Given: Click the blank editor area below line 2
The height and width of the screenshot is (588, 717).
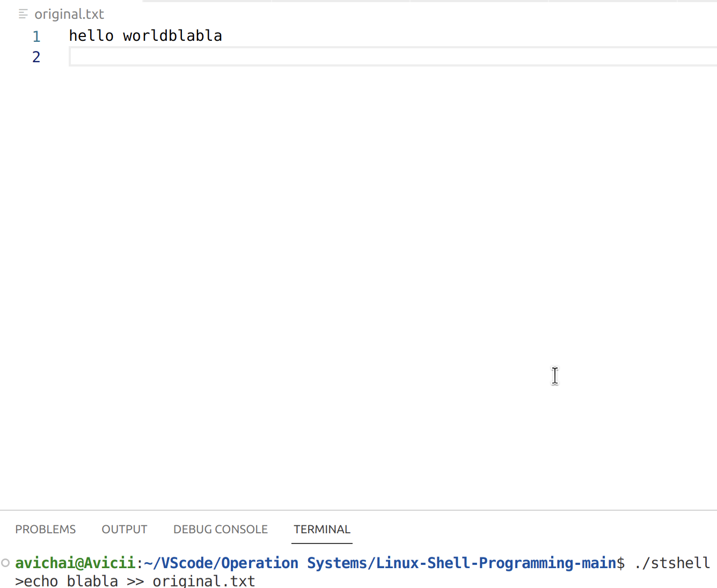Looking at the screenshot, I should point(322,241).
